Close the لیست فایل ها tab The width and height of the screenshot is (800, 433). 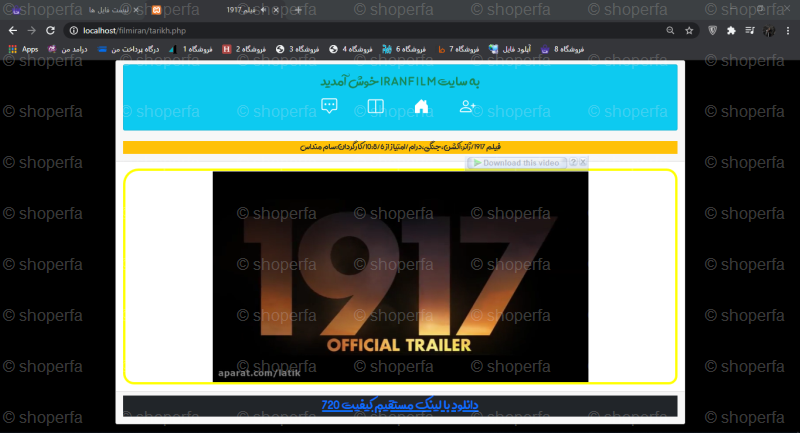(136, 10)
